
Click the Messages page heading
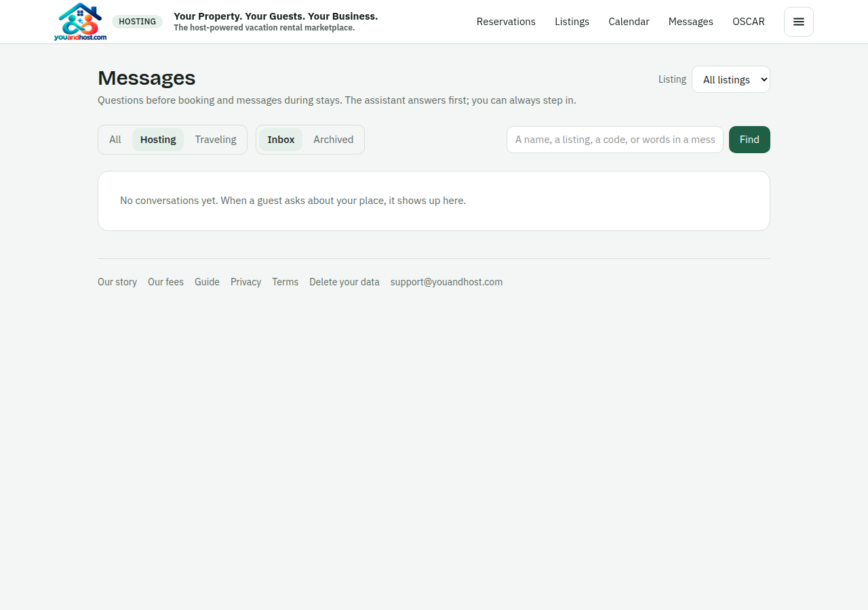(146, 78)
